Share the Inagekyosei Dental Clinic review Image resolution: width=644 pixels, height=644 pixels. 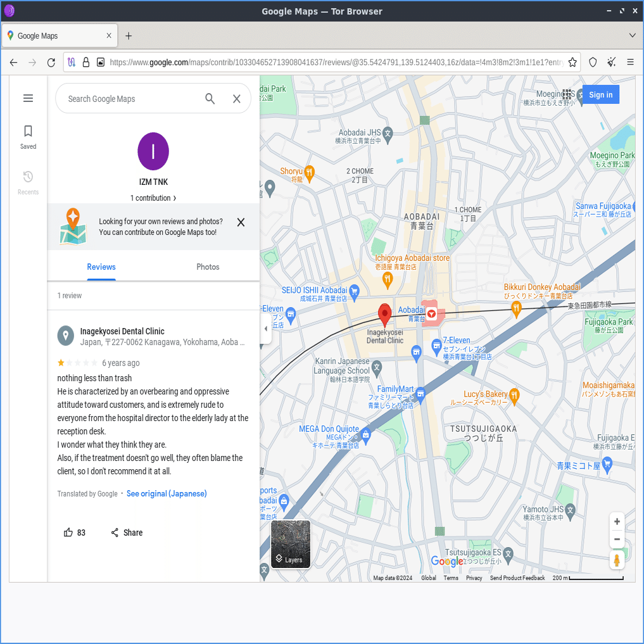(127, 533)
